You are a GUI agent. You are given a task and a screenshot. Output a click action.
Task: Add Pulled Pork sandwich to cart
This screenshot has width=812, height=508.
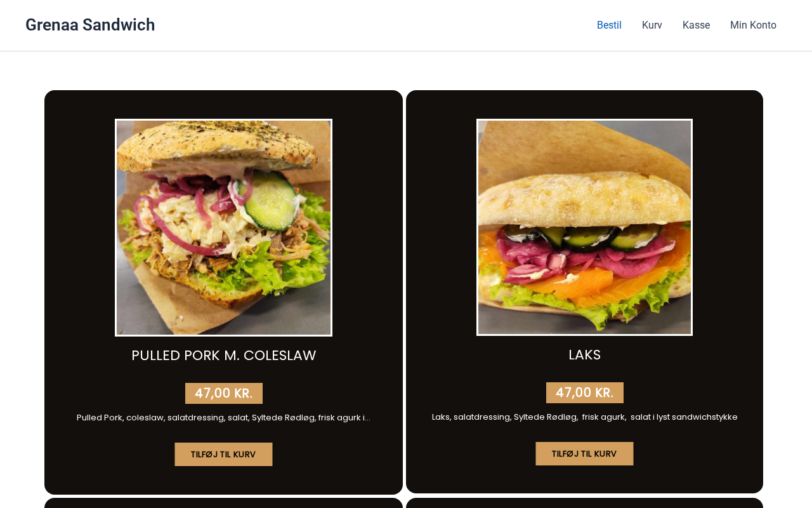223,455
